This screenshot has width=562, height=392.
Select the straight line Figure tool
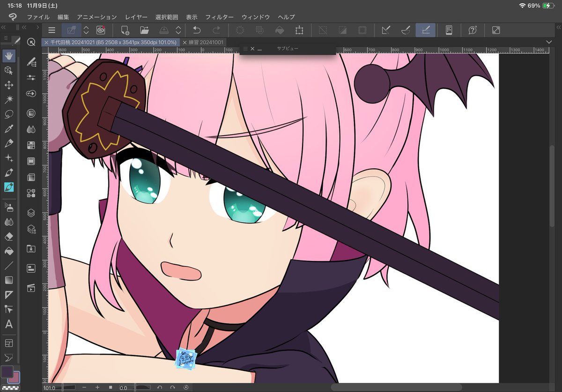point(8,265)
